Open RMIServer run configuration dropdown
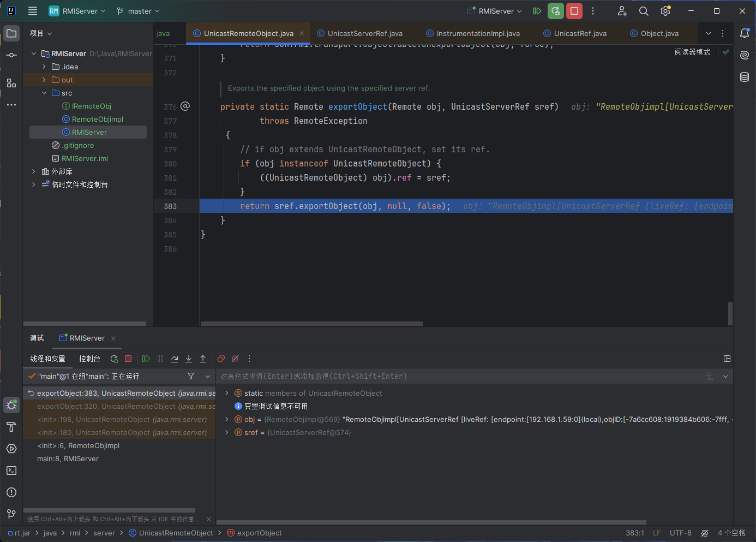 (x=495, y=11)
